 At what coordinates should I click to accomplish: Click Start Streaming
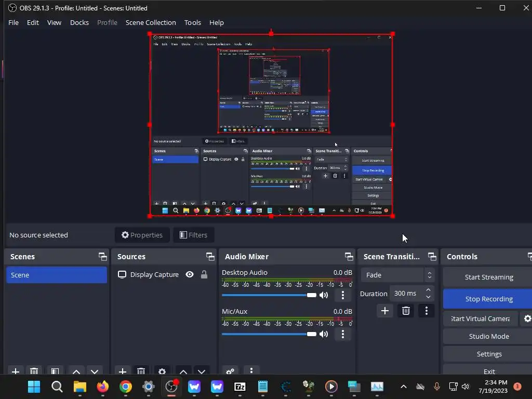(488, 277)
